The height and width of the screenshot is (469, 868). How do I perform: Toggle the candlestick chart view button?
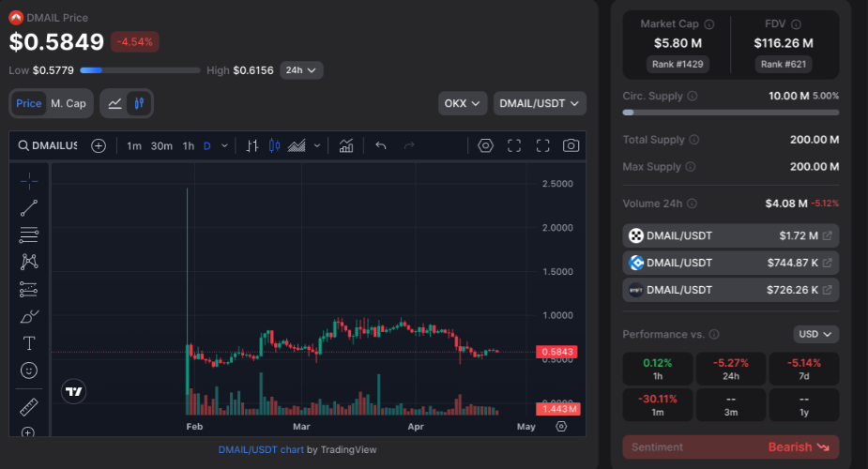(139, 103)
